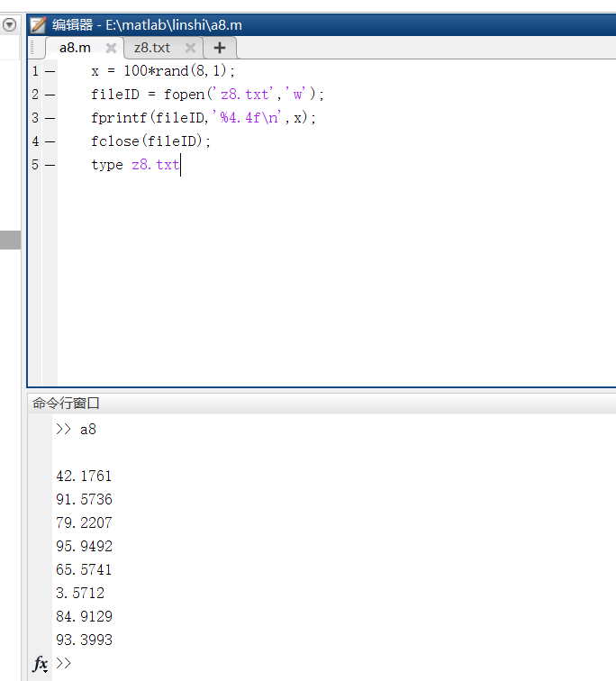This screenshot has width=616, height=681.
Task: Click line number 5 in the gutter
Action: [35, 165]
